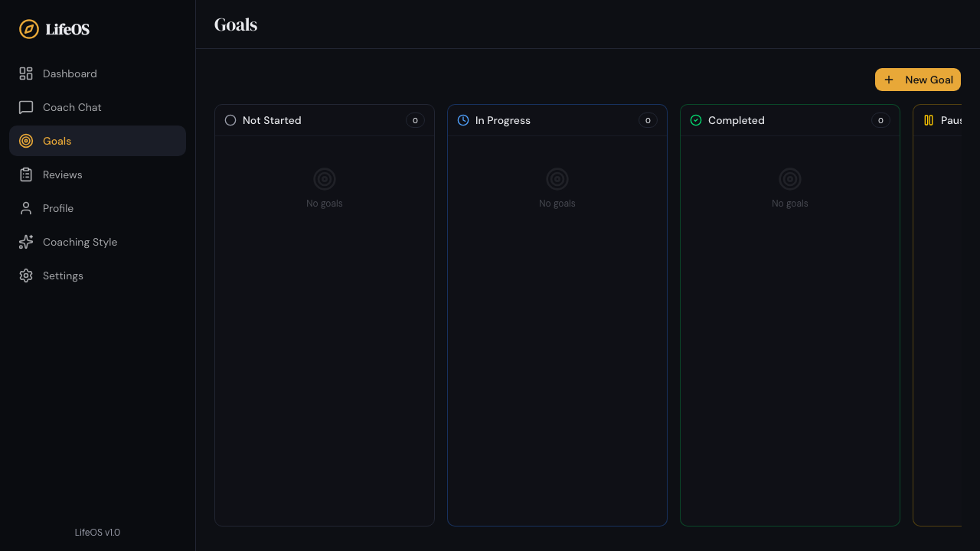This screenshot has height=551, width=980.
Task: Click the Not Started circle status icon
Action: tap(230, 120)
